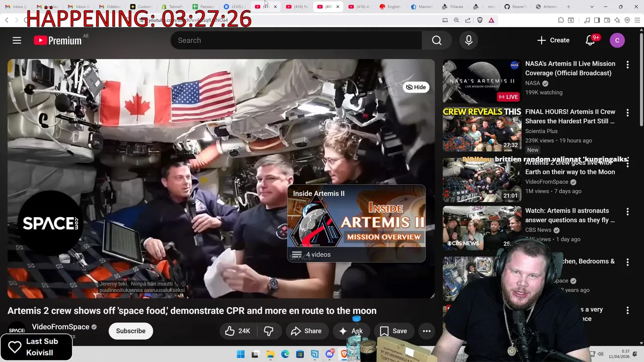Switch to the English browser tab
This screenshot has height=362, width=644.
pos(391,7)
